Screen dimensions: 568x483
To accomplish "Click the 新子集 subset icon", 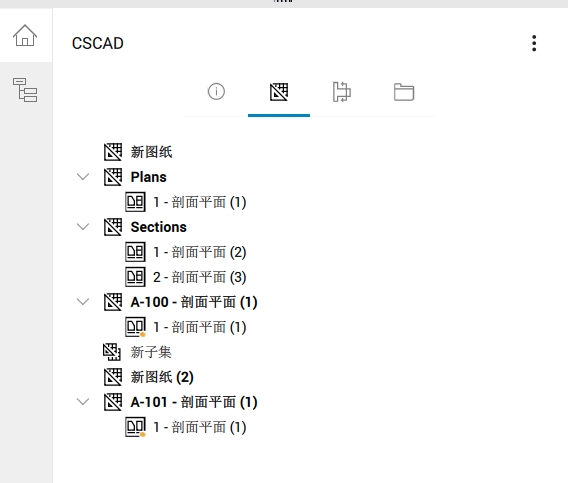I will (x=112, y=352).
